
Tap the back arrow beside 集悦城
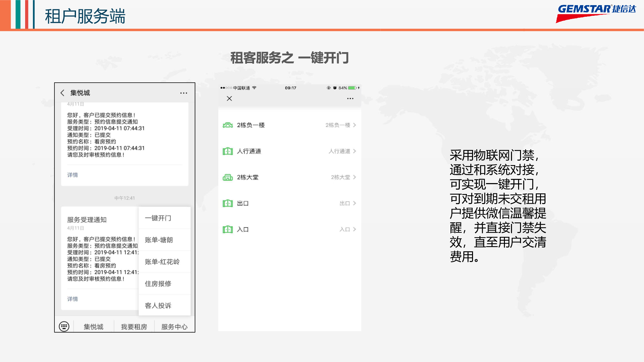[62, 93]
